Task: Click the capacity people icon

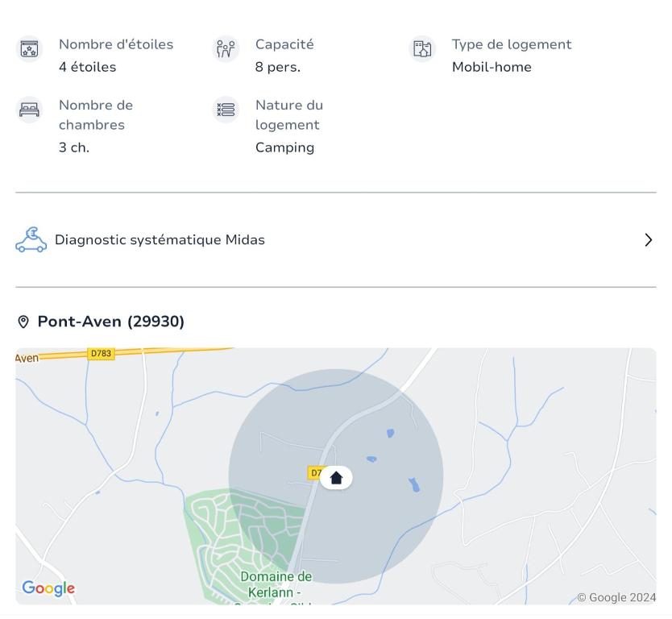Action: (226, 49)
